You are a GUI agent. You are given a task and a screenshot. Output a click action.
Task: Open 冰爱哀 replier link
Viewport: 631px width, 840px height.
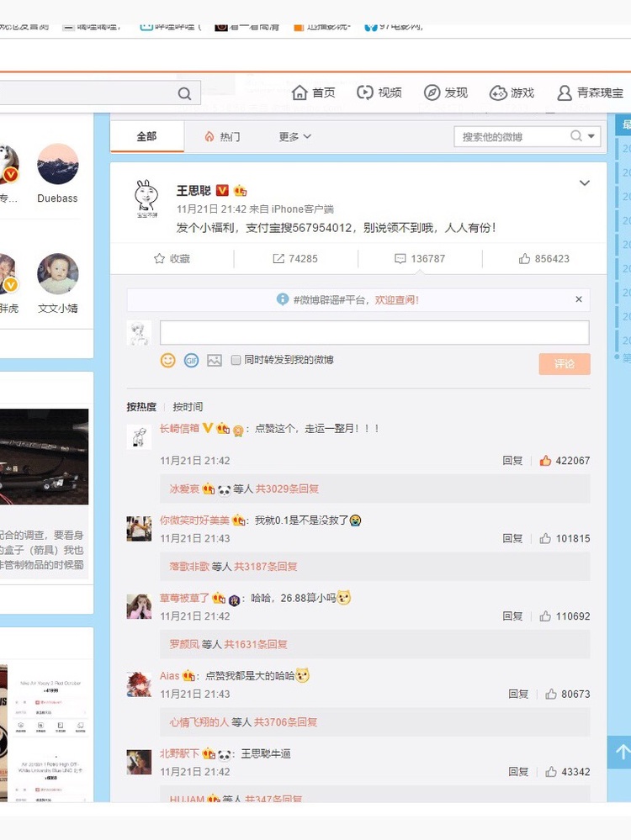point(184,489)
